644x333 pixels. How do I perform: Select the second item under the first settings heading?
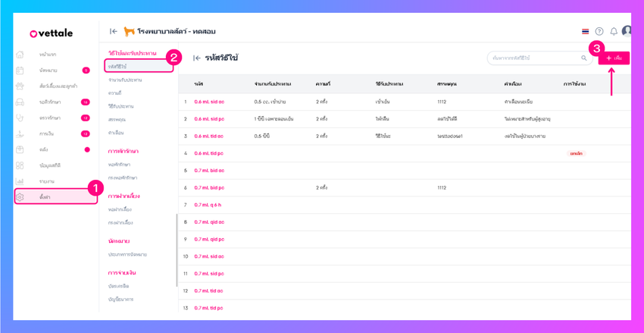tap(125, 80)
